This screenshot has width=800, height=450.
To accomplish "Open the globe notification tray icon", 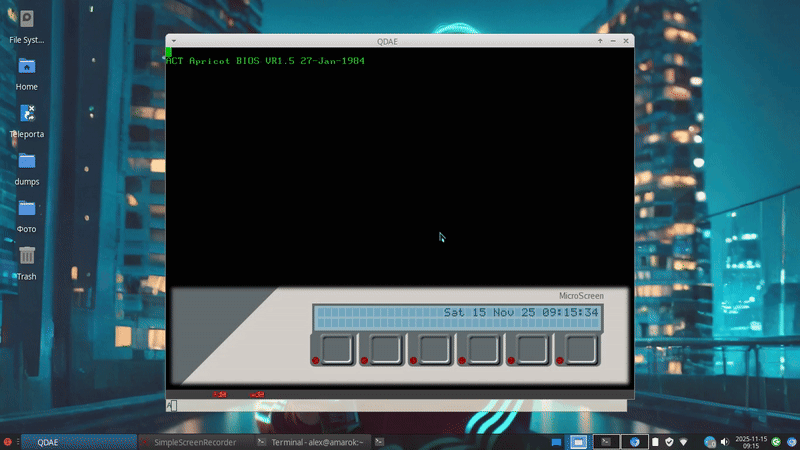I will [710, 442].
